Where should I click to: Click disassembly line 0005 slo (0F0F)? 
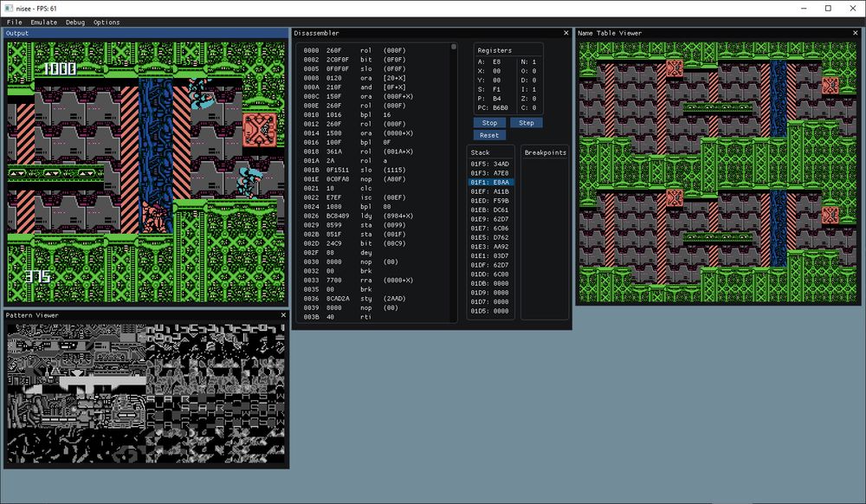point(354,69)
